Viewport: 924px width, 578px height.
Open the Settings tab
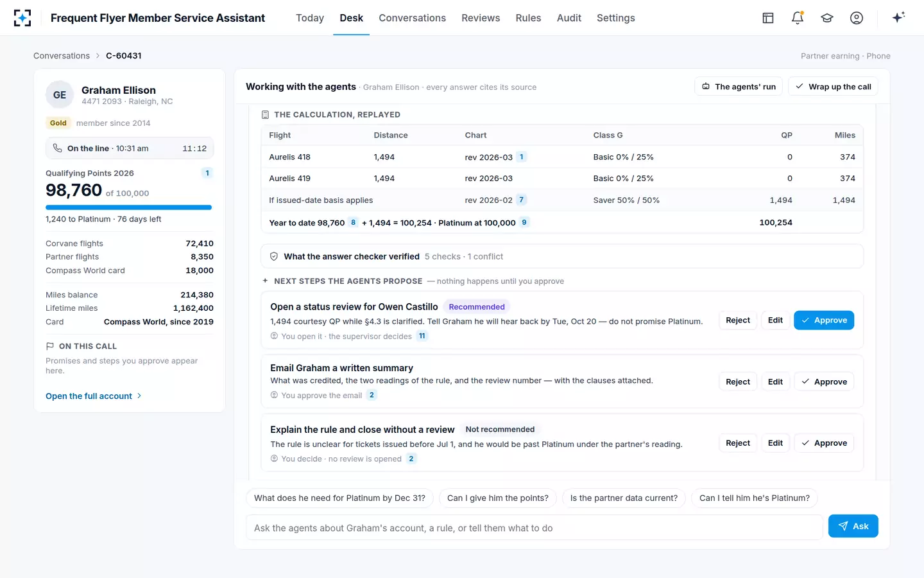(616, 18)
